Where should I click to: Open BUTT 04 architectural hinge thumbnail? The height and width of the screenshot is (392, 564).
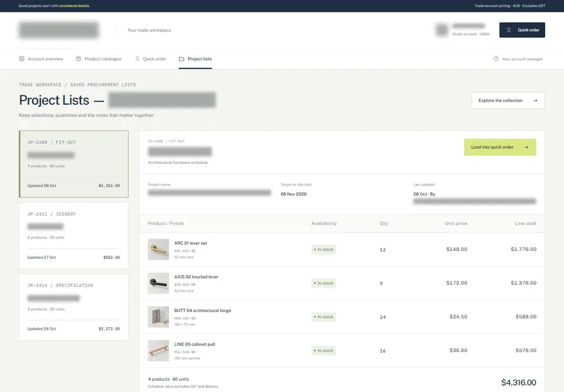click(158, 317)
